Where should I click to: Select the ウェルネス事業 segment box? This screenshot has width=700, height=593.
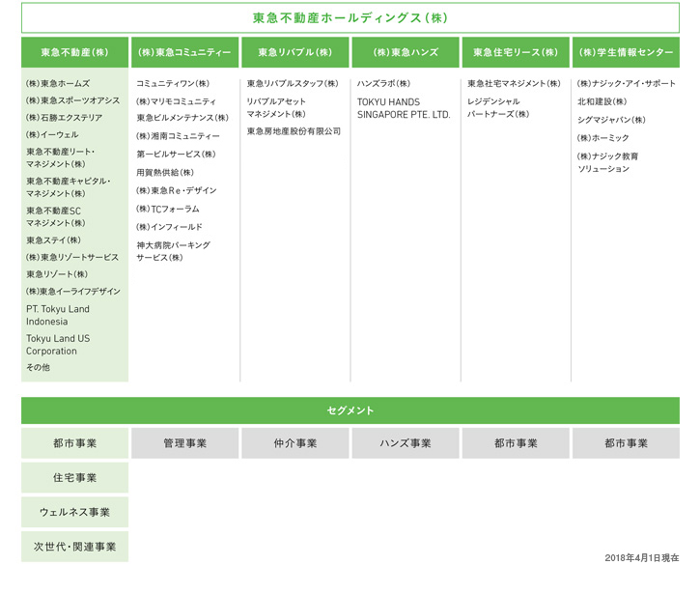pos(74,512)
